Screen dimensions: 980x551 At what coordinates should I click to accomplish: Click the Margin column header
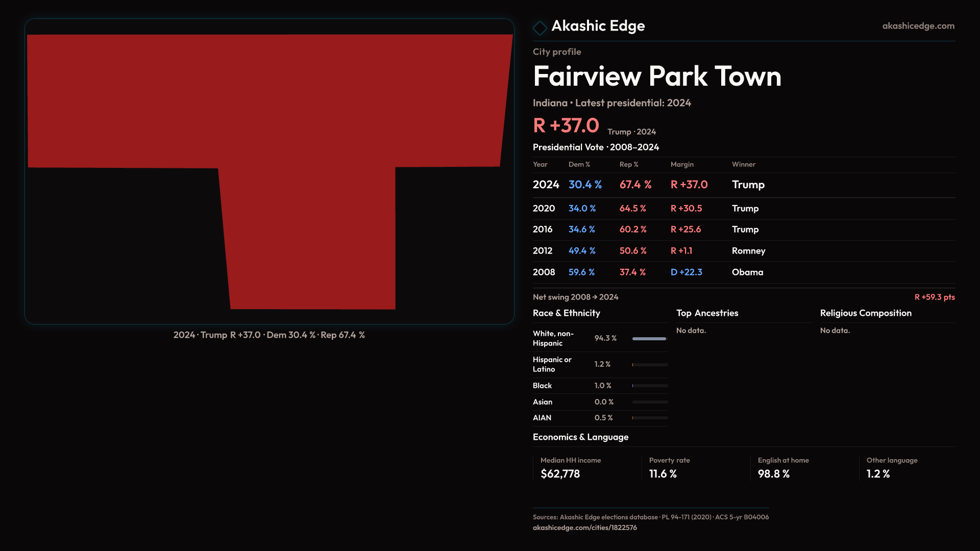(x=682, y=164)
